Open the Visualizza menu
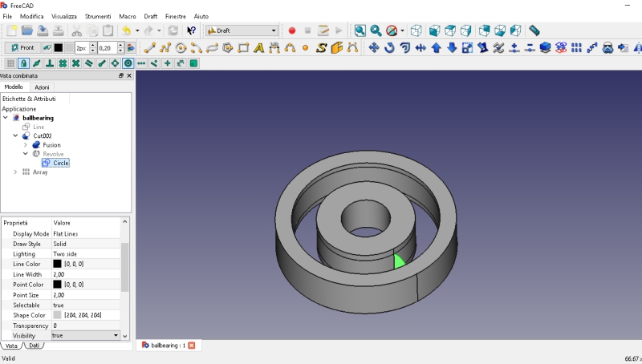 coord(64,16)
